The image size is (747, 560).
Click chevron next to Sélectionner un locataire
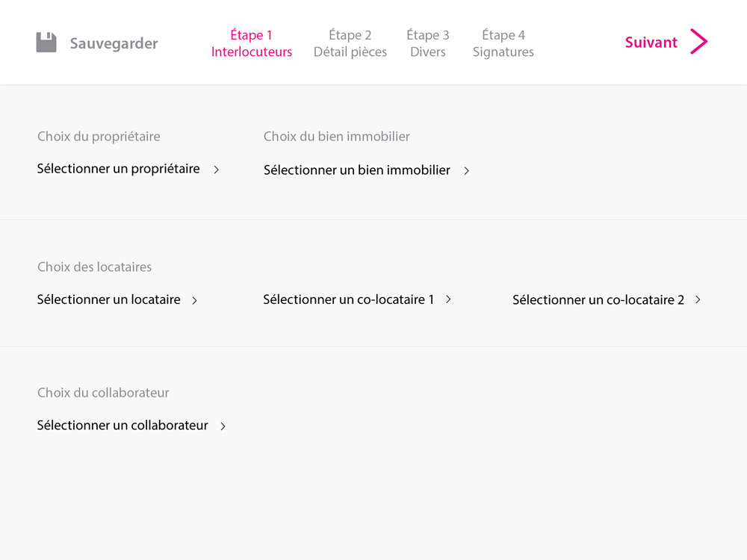point(194,300)
